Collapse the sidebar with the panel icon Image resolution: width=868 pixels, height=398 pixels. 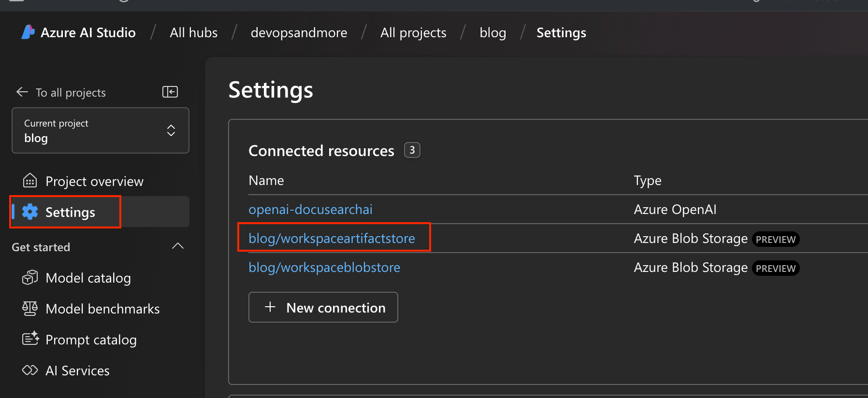170,92
